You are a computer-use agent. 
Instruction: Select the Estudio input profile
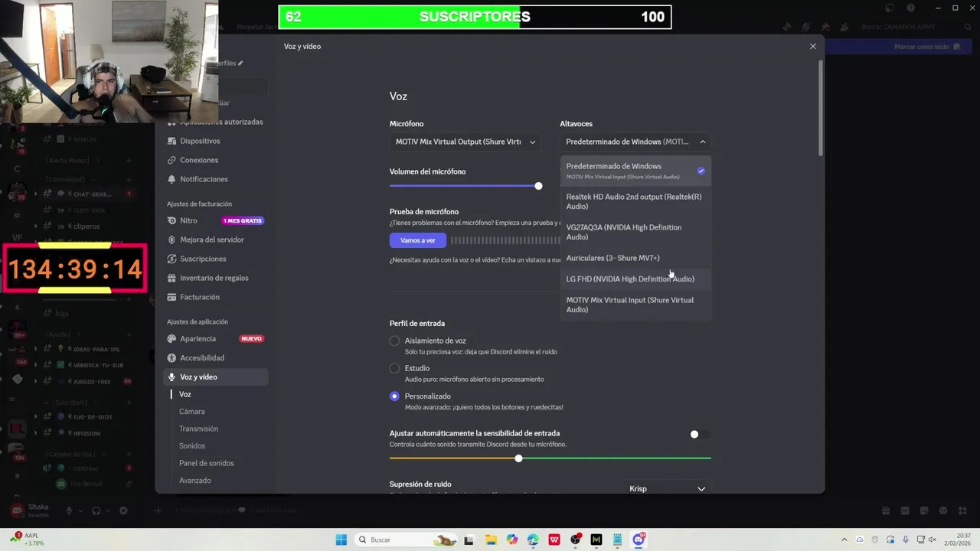394,368
